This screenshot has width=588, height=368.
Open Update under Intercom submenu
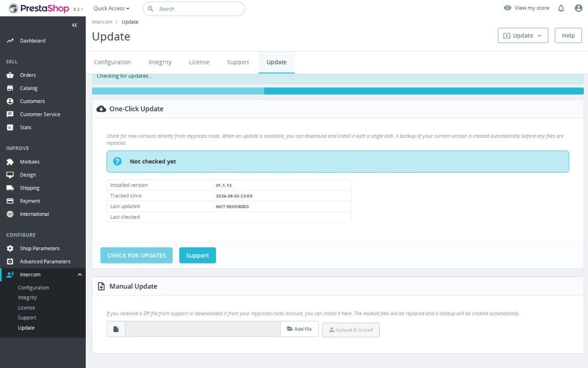26,328
